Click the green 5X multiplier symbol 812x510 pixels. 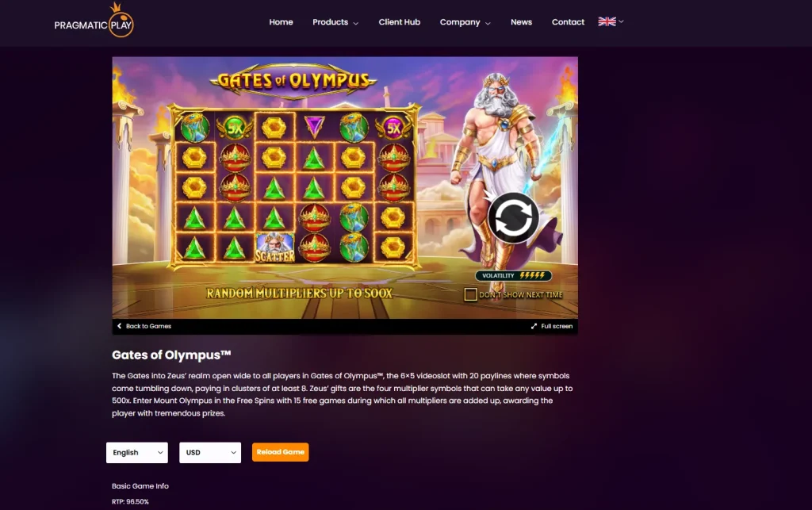point(235,128)
